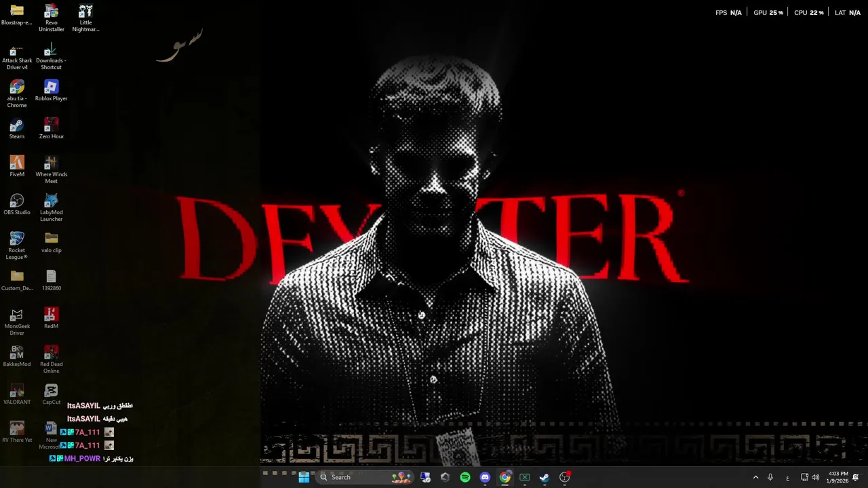Select the Little Nightmares desktop icon
Image resolution: width=868 pixels, height=488 pixels.
tap(85, 18)
